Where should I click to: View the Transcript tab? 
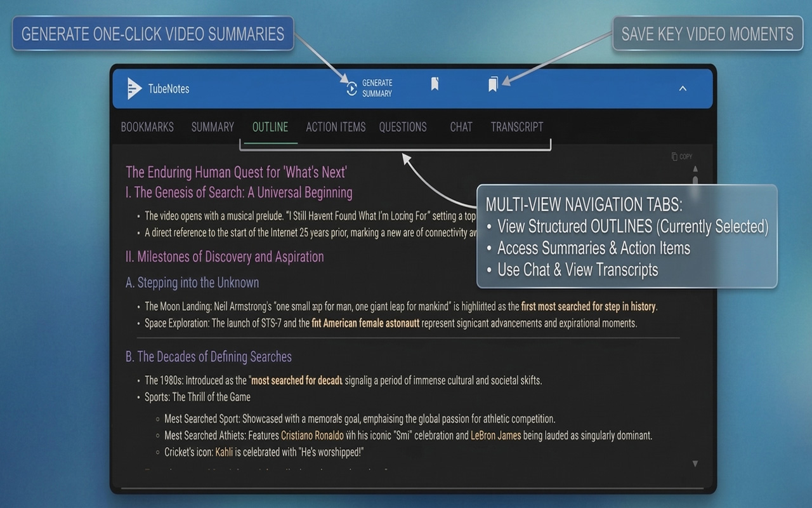(x=517, y=127)
